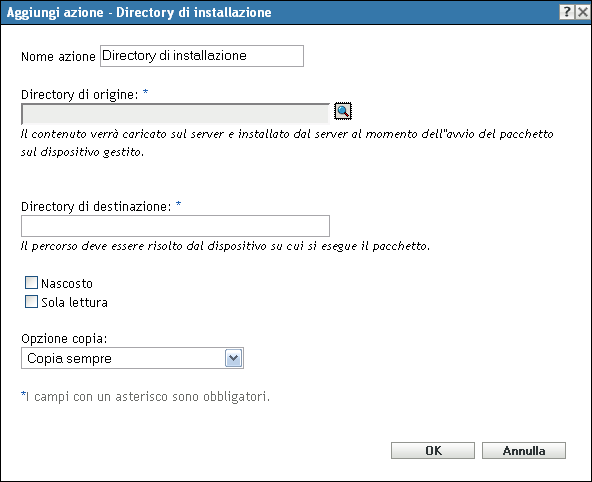Screen dimensions: 592x482
Task: Open the Copia sempre combo box
Action: click(x=133, y=358)
